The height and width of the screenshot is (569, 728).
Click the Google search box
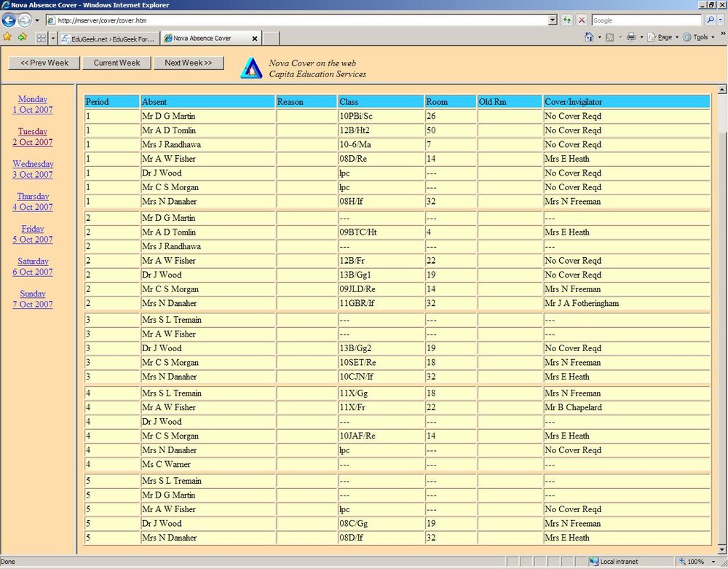pyautogui.click(x=646, y=20)
